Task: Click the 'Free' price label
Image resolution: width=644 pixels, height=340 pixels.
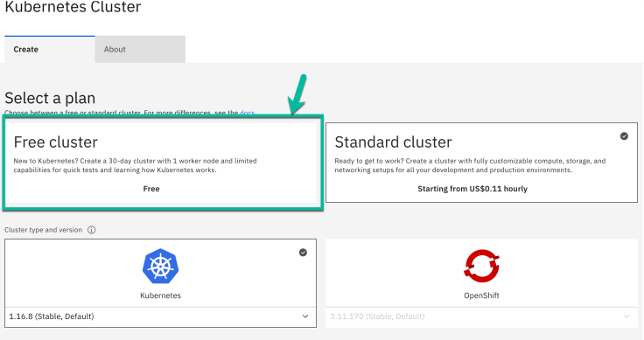Action: (151, 189)
